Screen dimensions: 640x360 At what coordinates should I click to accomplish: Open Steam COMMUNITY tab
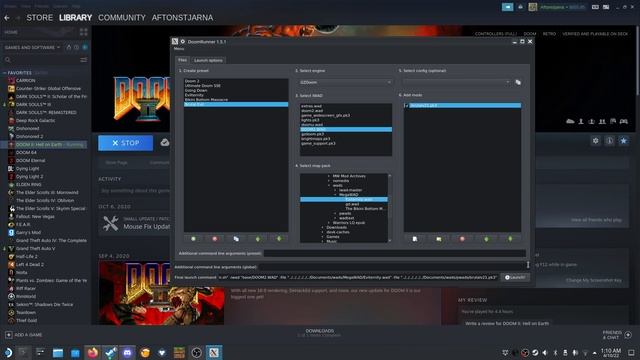122,18
